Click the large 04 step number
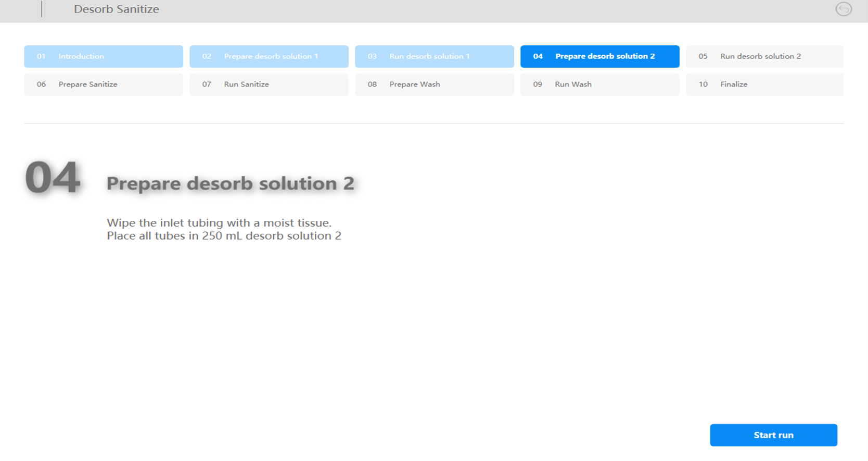Screen dimensions: 868x461 (x=53, y=178)
